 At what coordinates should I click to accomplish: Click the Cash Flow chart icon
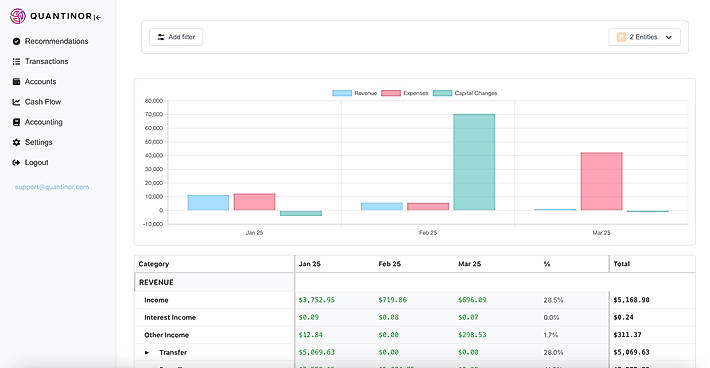[x=16, y=102]
